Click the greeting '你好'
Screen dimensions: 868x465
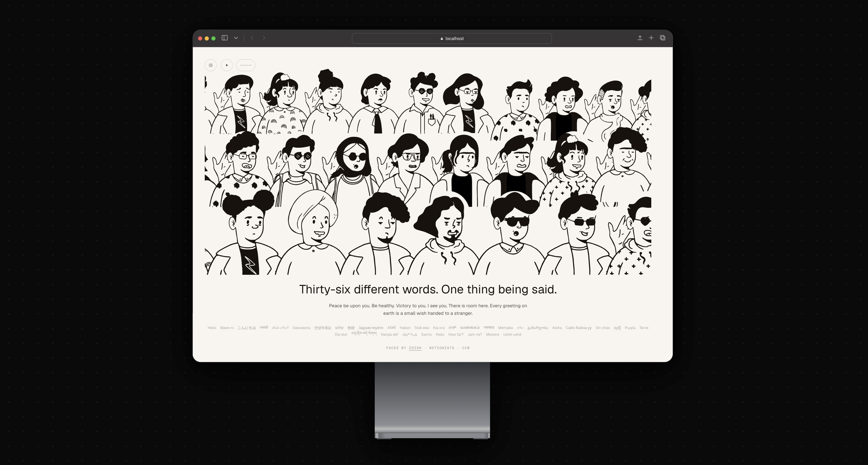click(351, 328)
